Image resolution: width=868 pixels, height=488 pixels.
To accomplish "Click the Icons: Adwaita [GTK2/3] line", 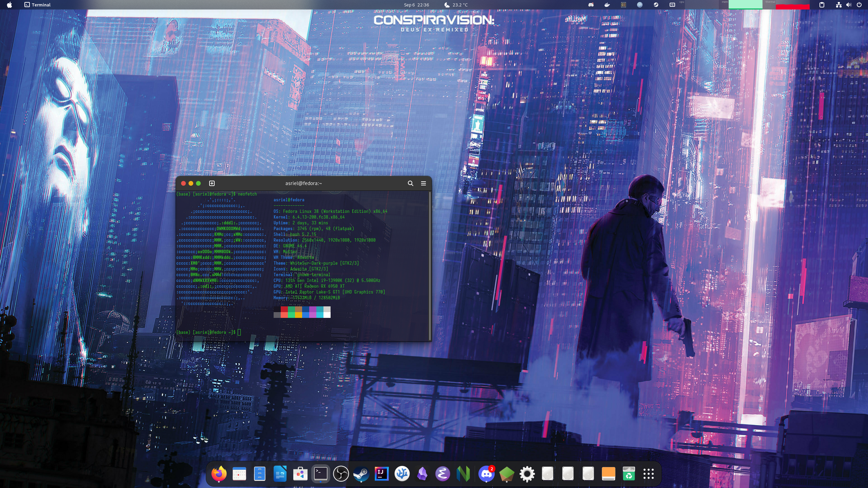I will coord(301,269).
